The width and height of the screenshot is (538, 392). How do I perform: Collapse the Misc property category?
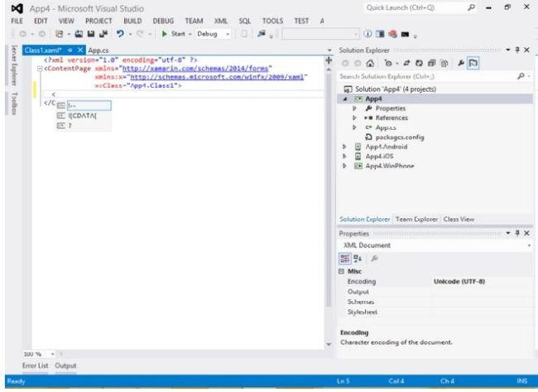(341, 271)
